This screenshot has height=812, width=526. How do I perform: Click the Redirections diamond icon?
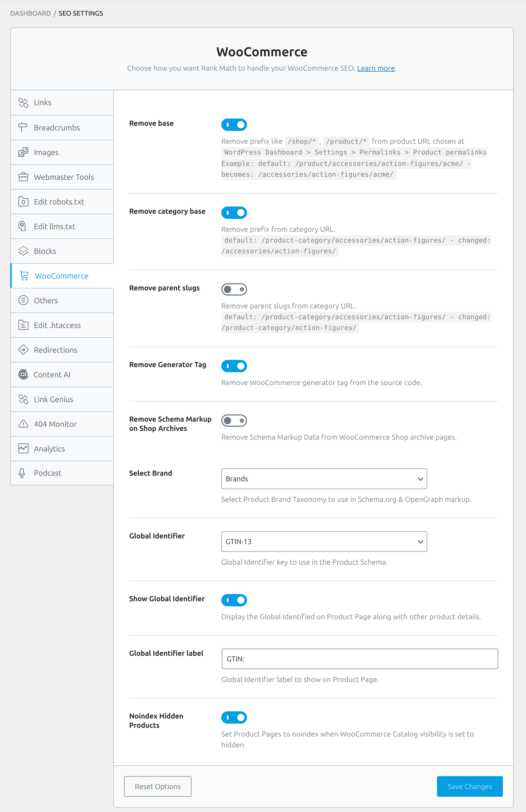click(23, 350)
